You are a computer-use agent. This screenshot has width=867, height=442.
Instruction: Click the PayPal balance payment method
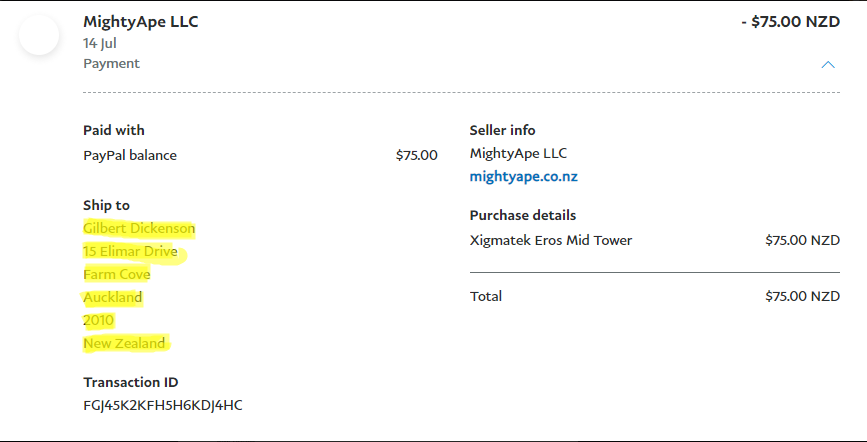[130, 155]
